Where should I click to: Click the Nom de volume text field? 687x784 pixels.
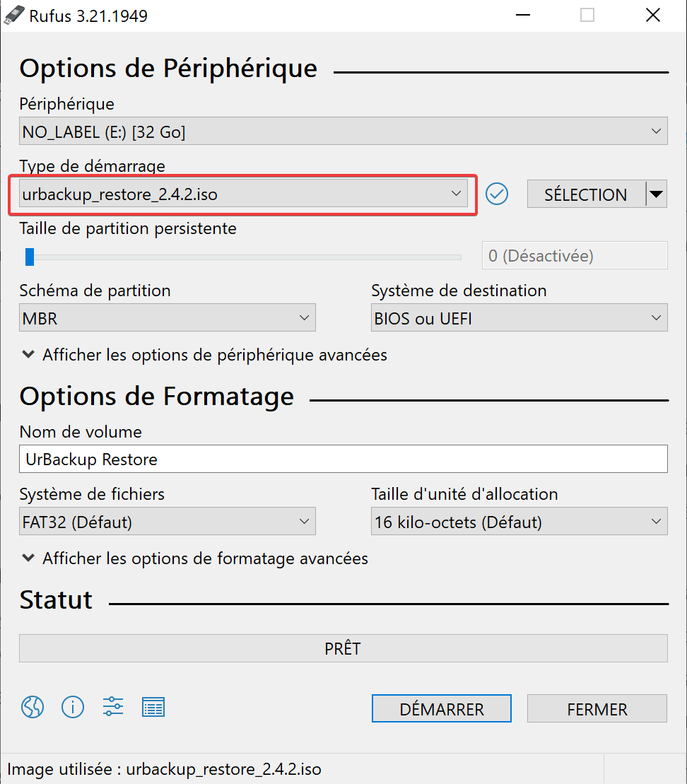(343, 460)
